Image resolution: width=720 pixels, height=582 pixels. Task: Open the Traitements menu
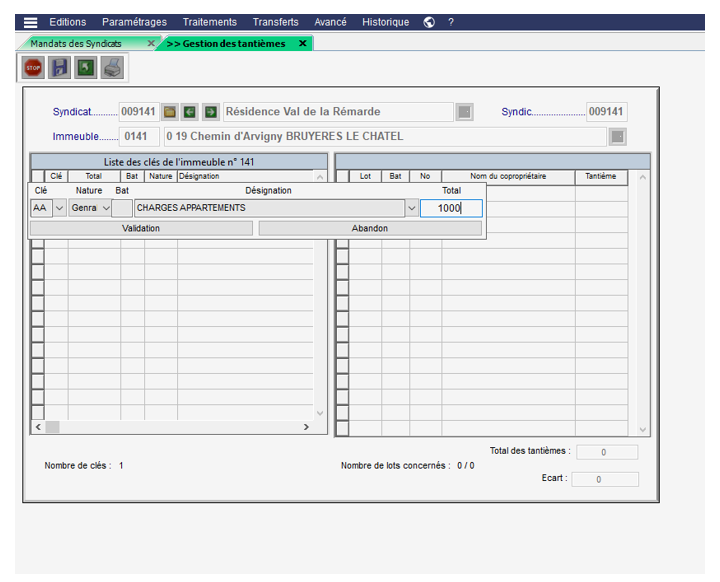coord(210,22)
